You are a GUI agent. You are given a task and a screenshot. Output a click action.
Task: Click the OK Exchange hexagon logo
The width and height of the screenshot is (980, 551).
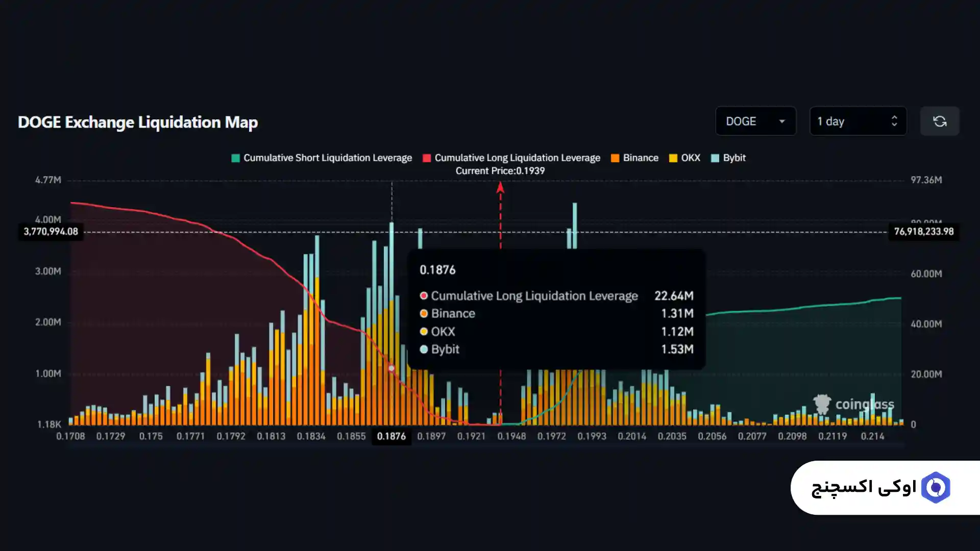click(x=936, y=488)
